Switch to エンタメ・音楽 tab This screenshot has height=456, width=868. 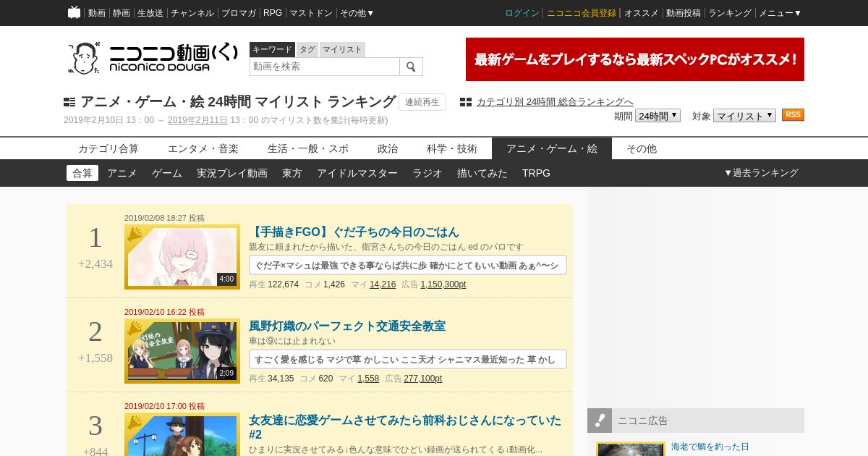pyautogui.click(x=203, y=148)
